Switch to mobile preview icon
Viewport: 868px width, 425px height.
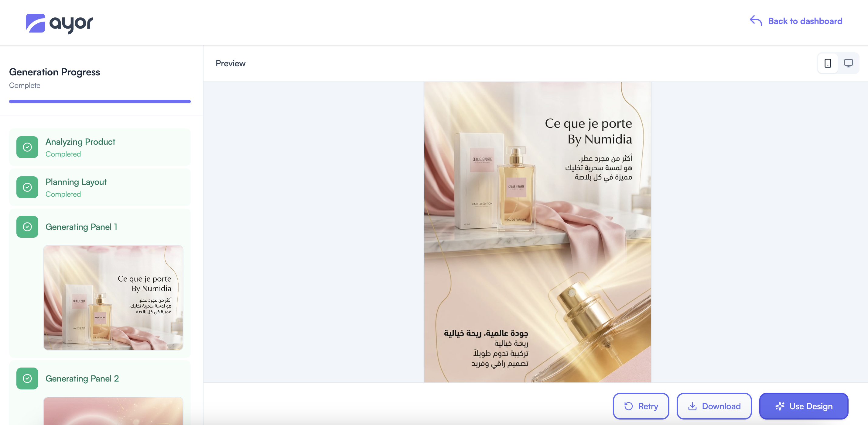pos(828,63)
